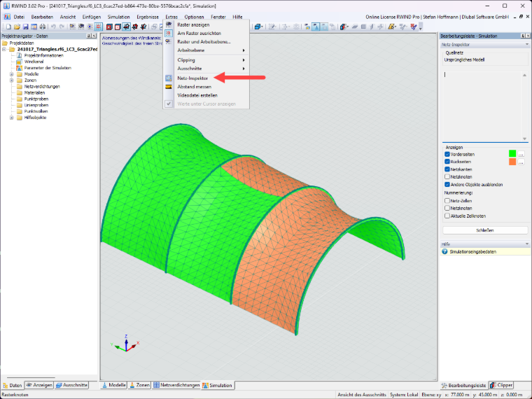Screen dimensions: 532x399
Task: Click the green Vorderseiten color swatch
Action: [x=512, y=154]
